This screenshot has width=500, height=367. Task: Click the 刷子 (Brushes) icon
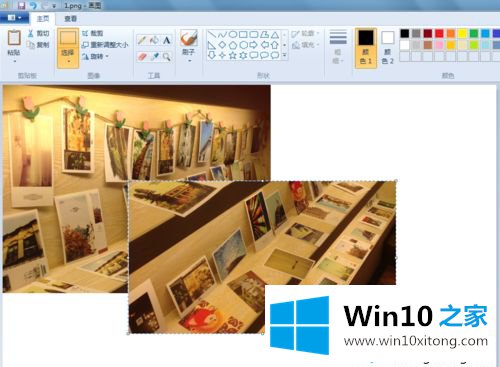click(x=189, y=38)
